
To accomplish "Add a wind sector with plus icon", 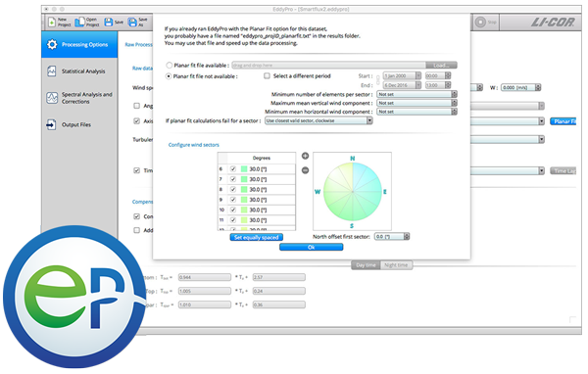I will (x=305, y=156).
